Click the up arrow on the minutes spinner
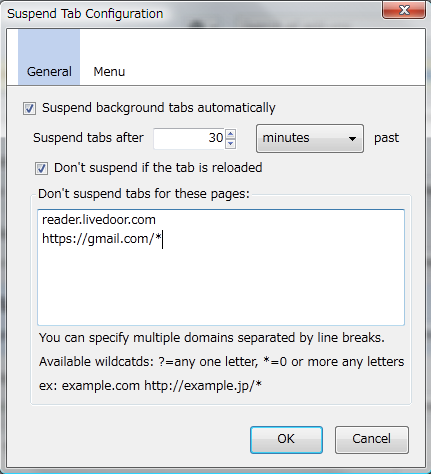 (230, 134)
